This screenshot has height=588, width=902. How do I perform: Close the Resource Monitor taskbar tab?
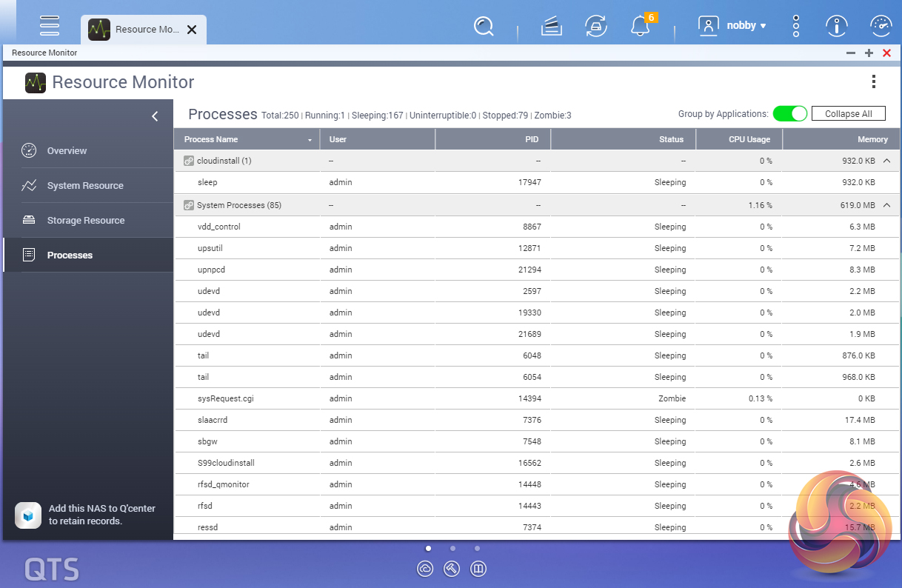(x=192, y=30)
